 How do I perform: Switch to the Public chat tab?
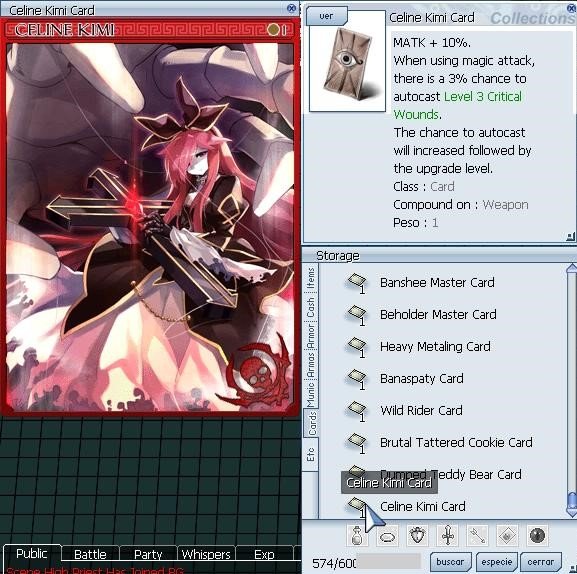pos(32,554)
